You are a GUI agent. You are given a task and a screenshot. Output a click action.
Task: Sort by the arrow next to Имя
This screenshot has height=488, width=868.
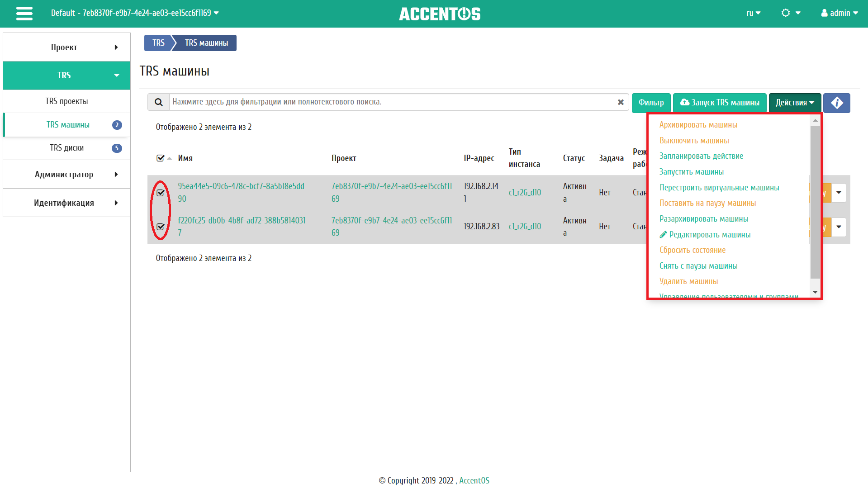(x=170, y=158)
